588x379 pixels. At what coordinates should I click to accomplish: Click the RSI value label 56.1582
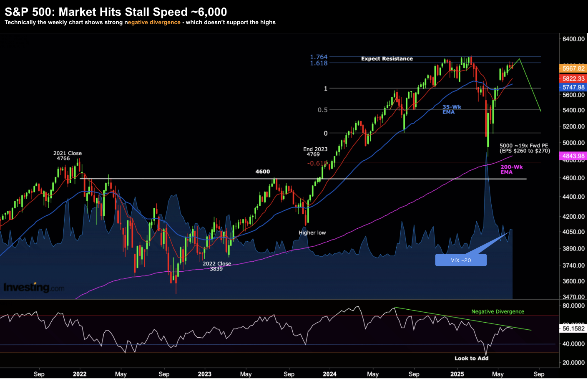coord(573,328)
